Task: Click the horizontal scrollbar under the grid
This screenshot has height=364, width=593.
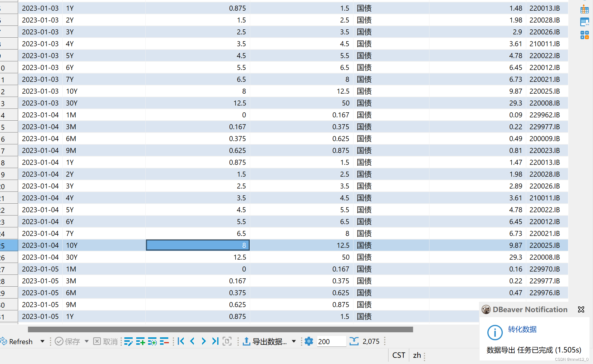Action: (220, 329)
